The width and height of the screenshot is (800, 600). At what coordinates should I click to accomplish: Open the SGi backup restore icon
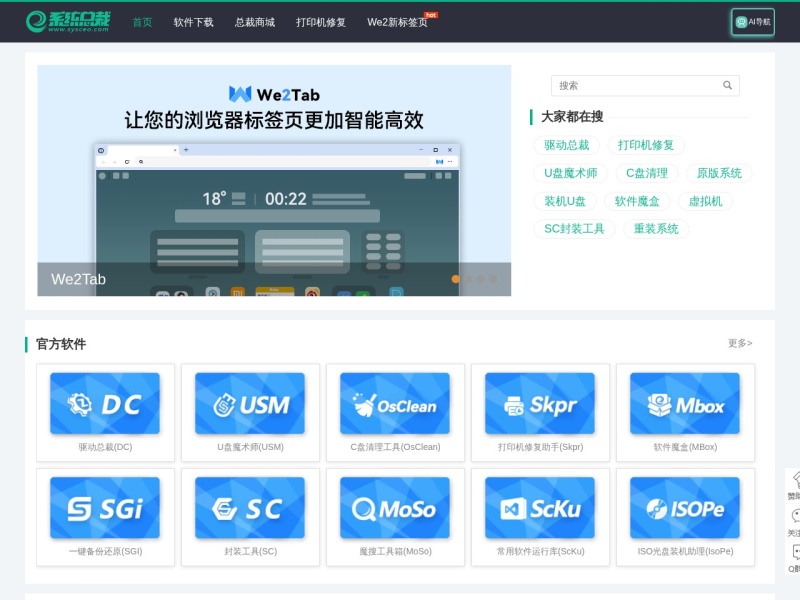[105, 508]
